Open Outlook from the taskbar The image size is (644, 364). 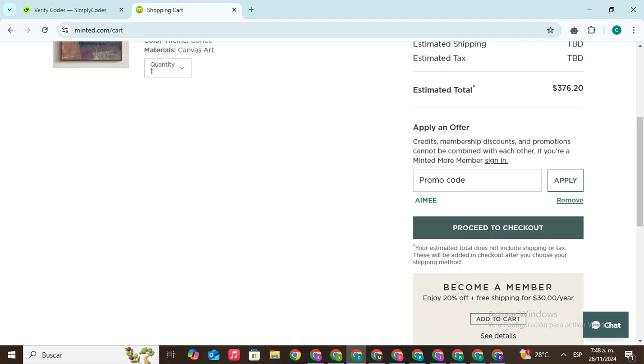click(214, 355)
